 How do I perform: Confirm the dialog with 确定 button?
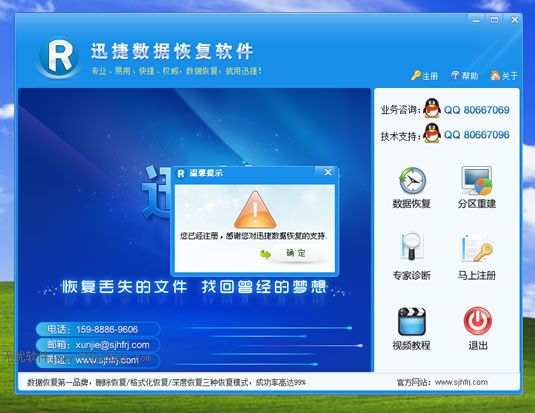pos(295,253)
